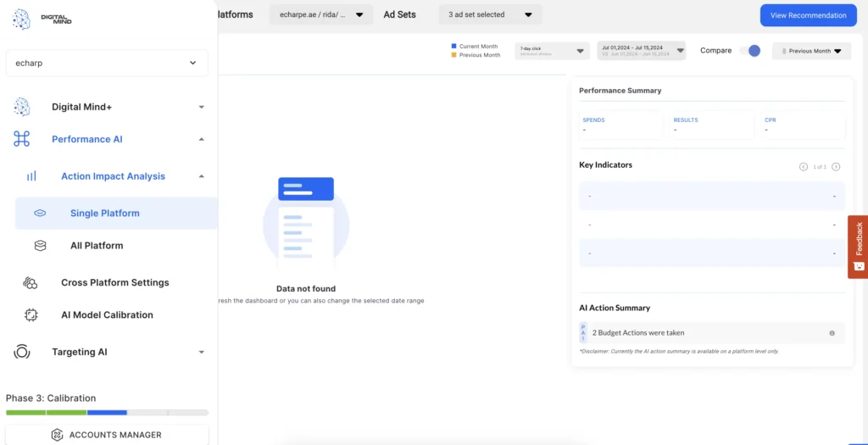Viewport: 868px width, 445px height.
Task: Collapse the Performance AI menu section
Action: [x=201, y=139]
